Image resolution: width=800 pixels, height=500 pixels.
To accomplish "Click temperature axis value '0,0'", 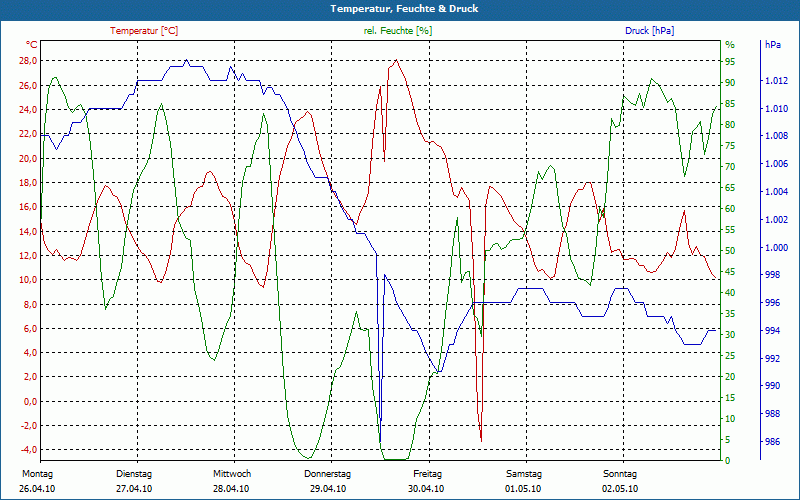I will [x=30, y=402].
